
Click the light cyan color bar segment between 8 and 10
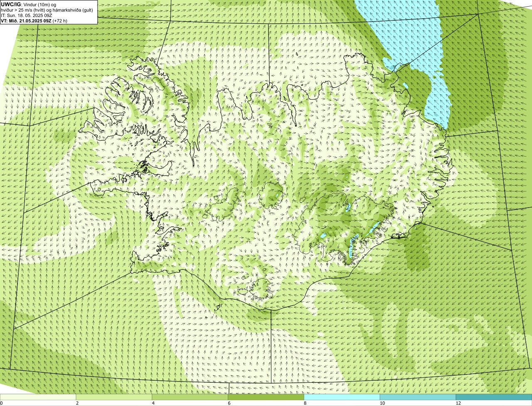[342, 397]
